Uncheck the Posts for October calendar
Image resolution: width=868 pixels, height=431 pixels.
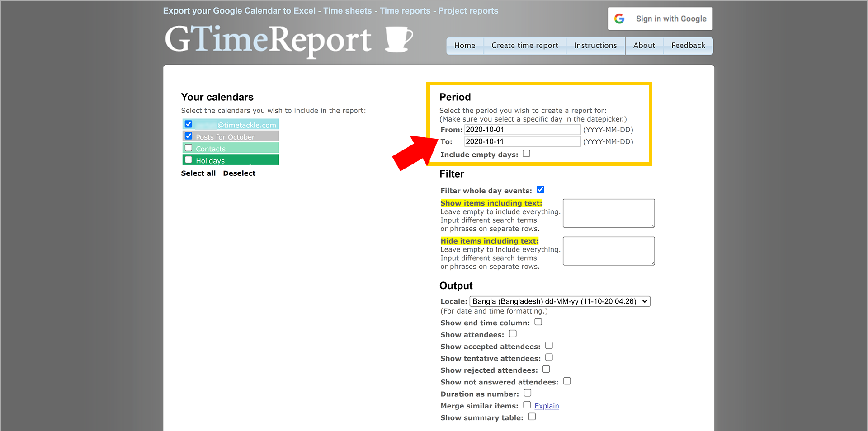pos(189,136)
